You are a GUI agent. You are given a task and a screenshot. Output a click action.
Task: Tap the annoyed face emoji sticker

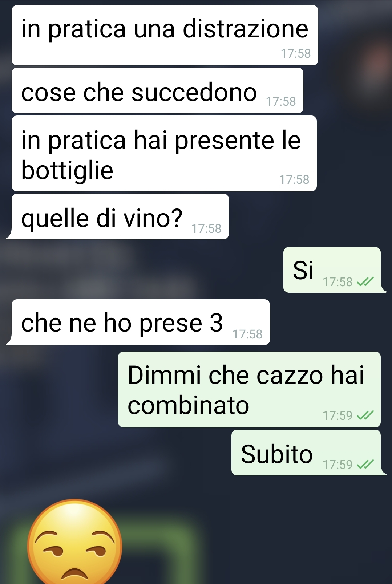click(x=75, y=542)
